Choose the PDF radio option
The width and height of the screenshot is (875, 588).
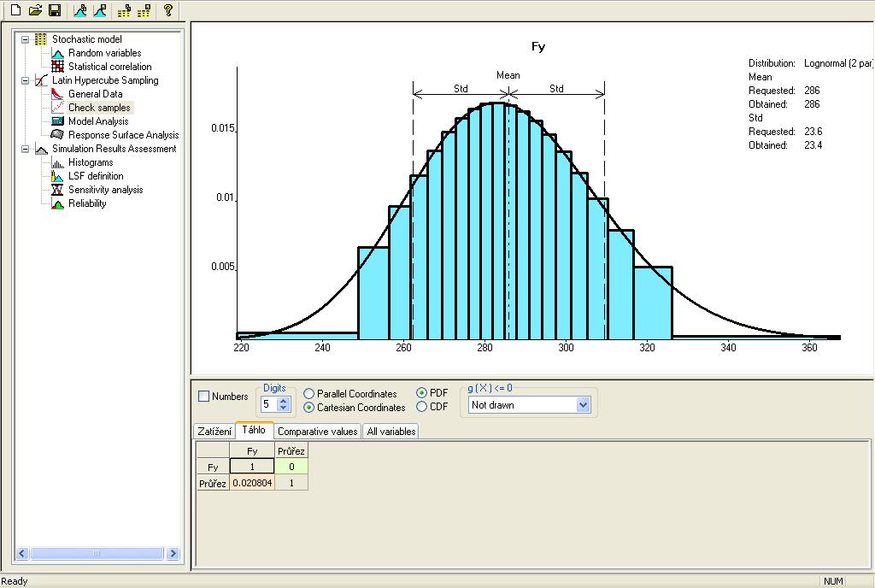pos(422,393)
